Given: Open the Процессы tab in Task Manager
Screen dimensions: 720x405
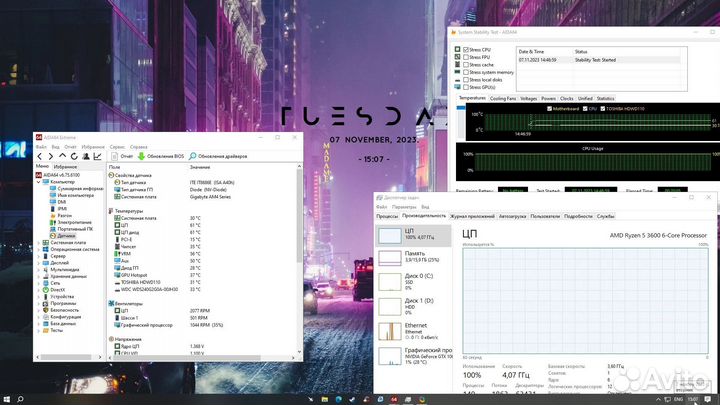Looking at the screenshot, I should [387, 216].
